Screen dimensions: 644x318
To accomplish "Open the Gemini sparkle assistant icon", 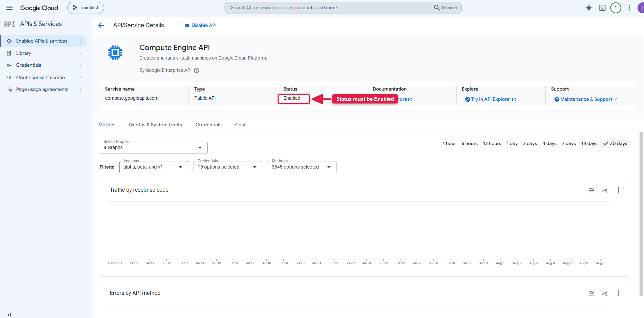I will point(589,8).
